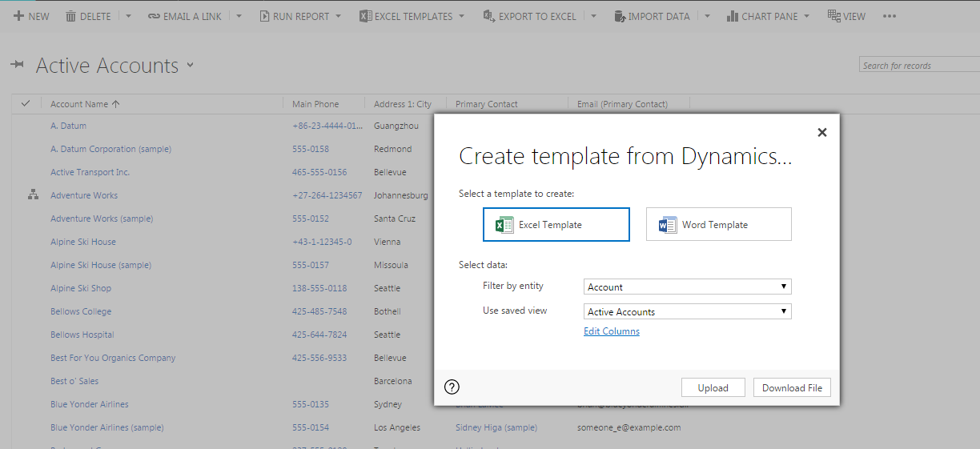Sort by Main Phone column header
The height and width of the screenshot is (449, 980).
click(x=315, y=104)
